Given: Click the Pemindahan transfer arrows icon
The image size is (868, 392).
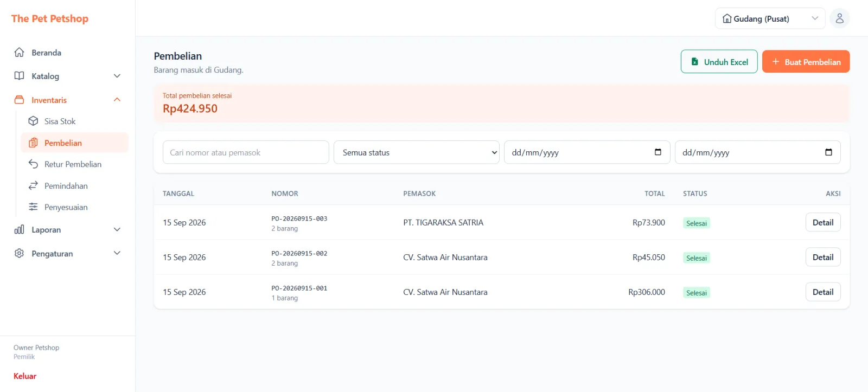Looking at the screenshot, I should (x=33, y=185).
